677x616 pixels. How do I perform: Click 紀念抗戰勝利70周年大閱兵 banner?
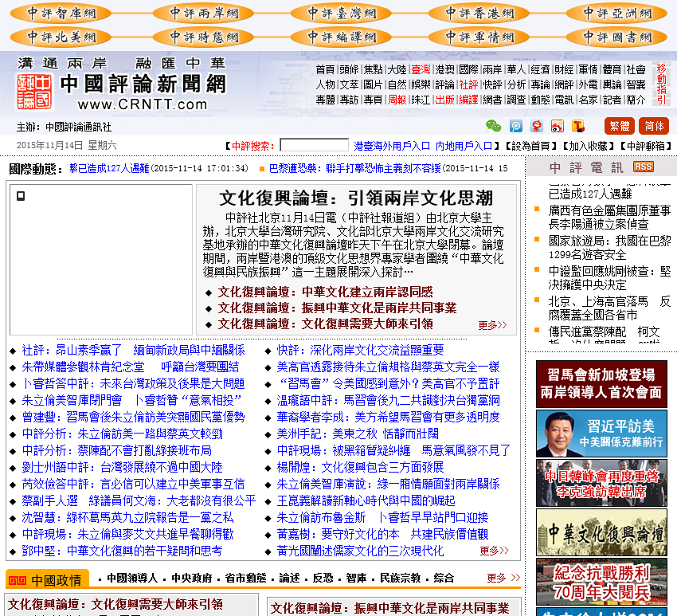pyautogui.click(x=601, y=582)
